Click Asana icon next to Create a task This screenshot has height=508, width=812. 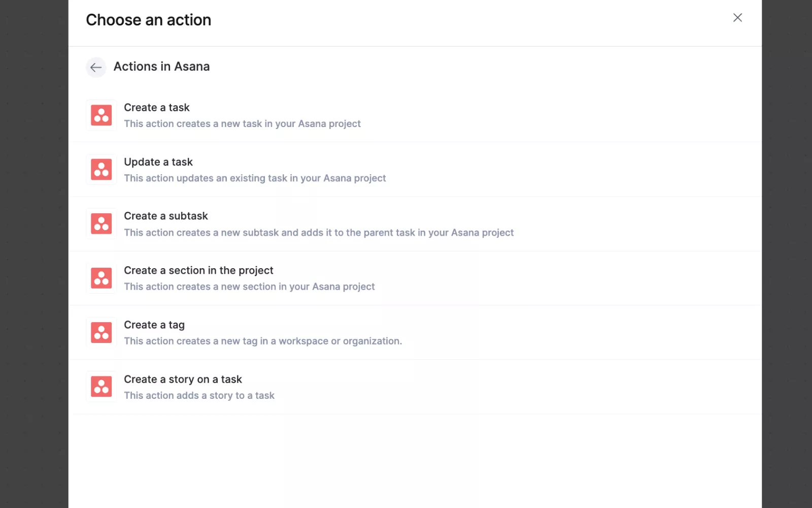coord(101,115)
